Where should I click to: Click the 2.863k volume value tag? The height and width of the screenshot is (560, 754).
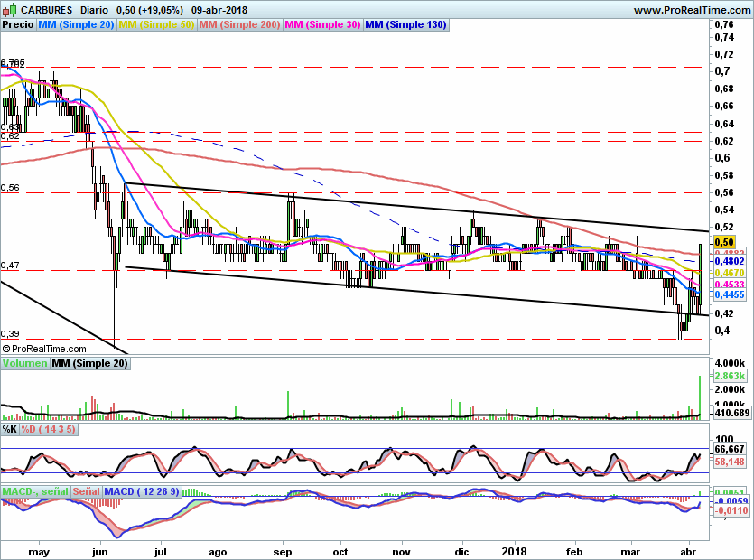730,377
